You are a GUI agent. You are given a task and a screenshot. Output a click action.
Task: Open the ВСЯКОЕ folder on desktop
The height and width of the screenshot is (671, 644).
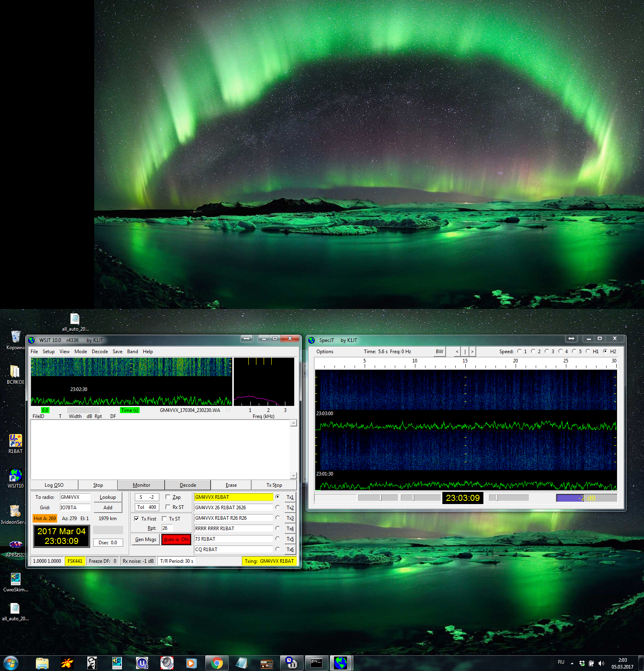[15, 371]
